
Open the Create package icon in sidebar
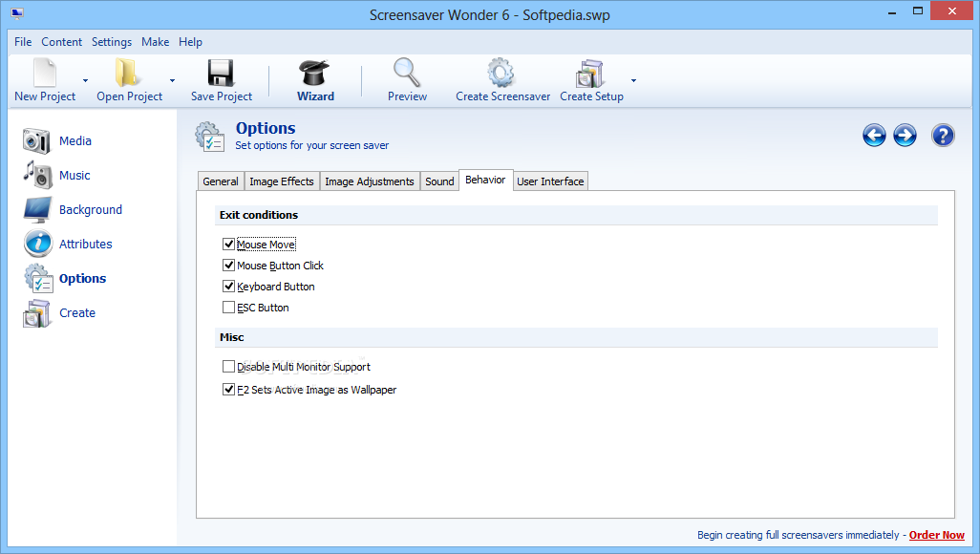(x=37, y=313)
